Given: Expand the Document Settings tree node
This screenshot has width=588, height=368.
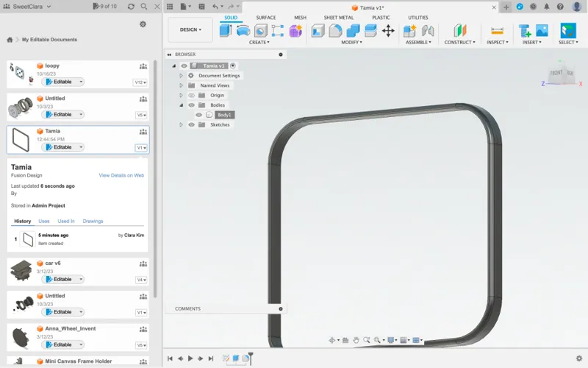Looking at the screenshot, I should coord(181,76).
